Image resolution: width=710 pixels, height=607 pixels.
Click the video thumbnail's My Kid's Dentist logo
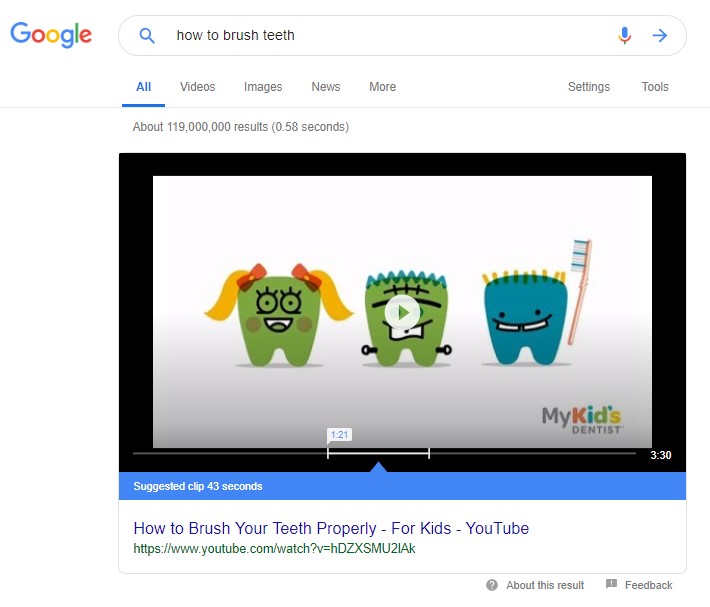(582, 420)
